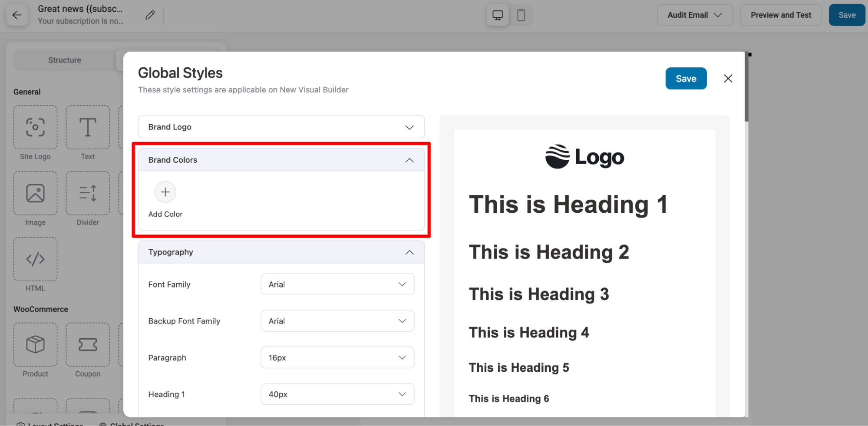Open the Backup Font Family dropdown
The image size is (868, 426).
tap(337, 321)
